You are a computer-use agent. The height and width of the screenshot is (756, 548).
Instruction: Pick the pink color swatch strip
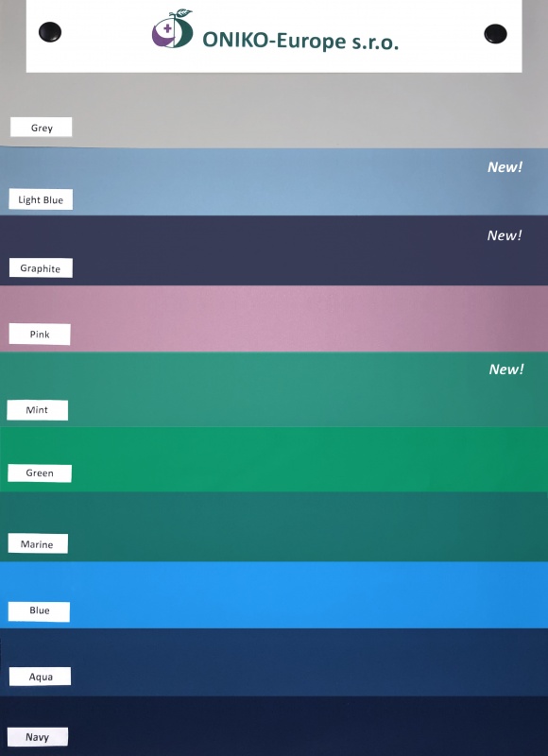pyautogui.click(x=274, y=318)
